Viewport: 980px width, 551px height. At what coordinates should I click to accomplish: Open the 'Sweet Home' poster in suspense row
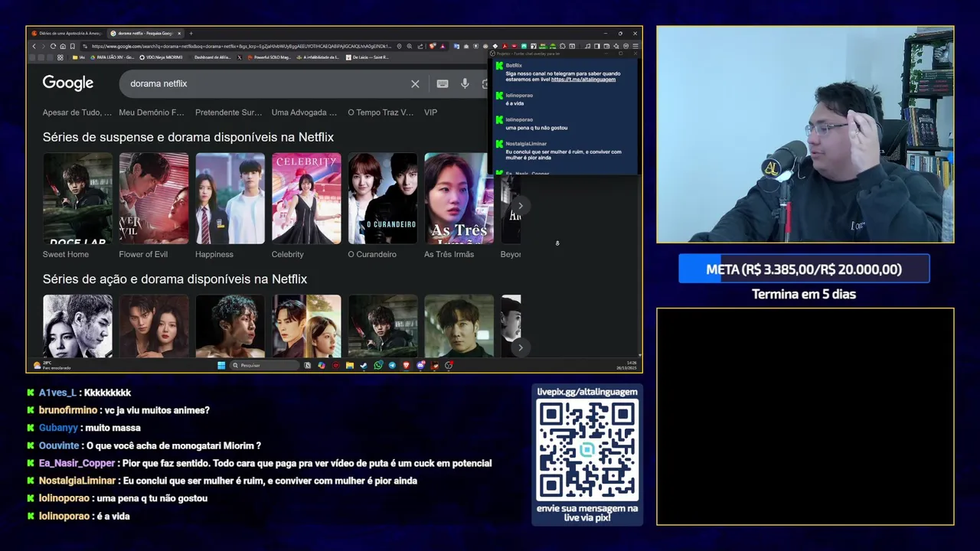pyautogui.click(x=77, y=198)
